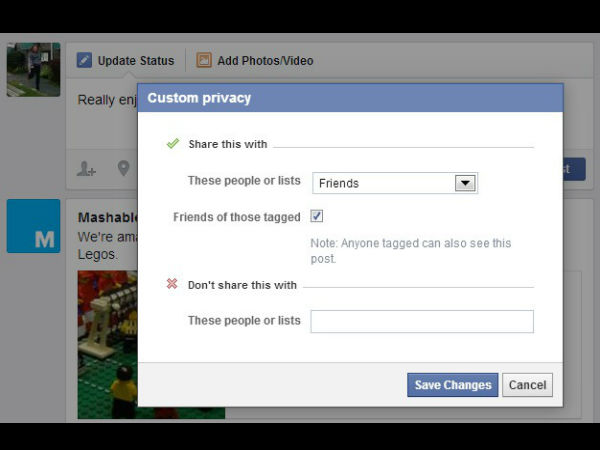
Task: Open the Mashable page avatar
Action: pos(34,226)
